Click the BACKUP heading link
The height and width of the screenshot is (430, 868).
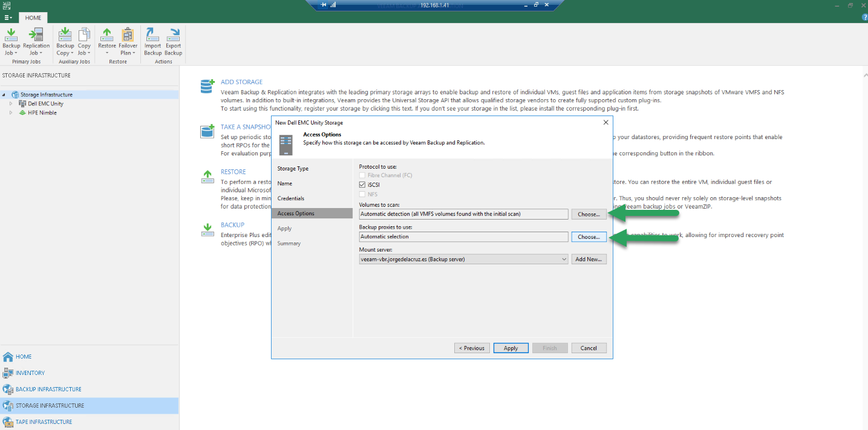[x=232, y=225]
